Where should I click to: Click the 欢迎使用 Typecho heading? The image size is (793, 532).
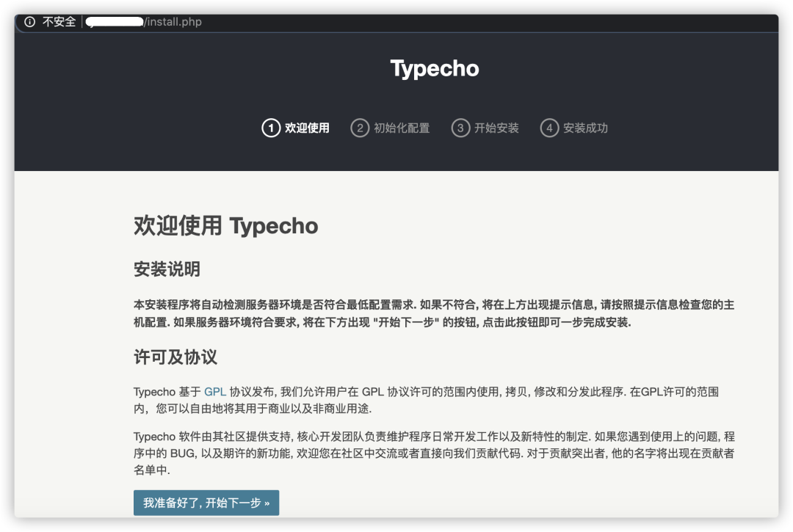pyautogui.click(x=225, y=225)
